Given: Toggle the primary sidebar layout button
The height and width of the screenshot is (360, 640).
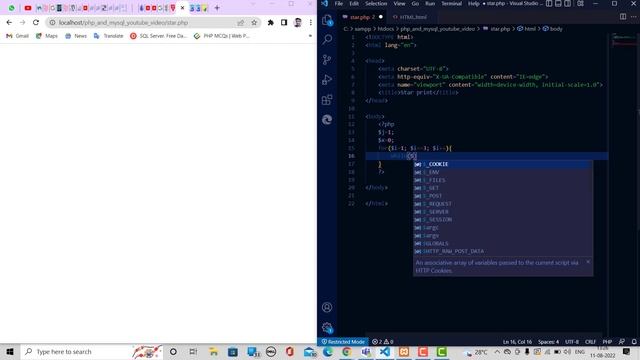Looking at the screenshot, I should 549,4.
